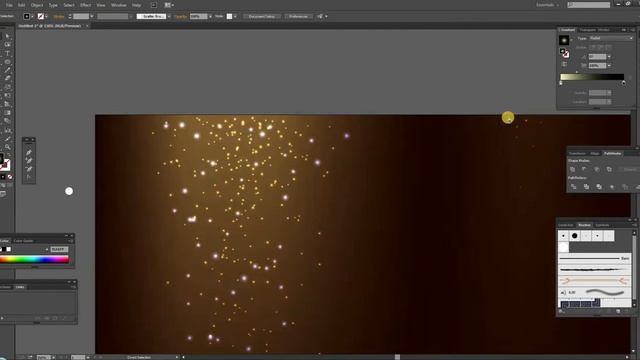This screenshot has height=360, width=640.
Task: Click the Reverse Gradient icon in Gradient panel
Action: (564, 64)
